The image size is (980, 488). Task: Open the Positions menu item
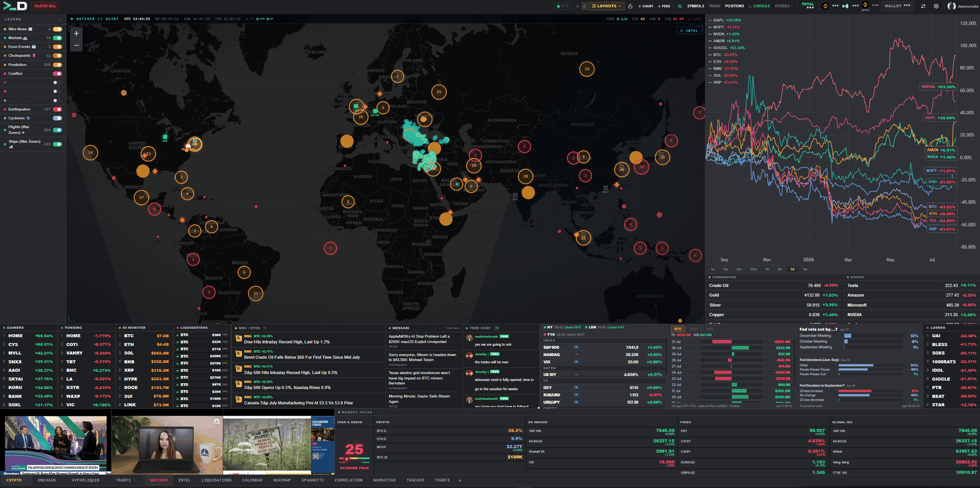coord(734,6)
